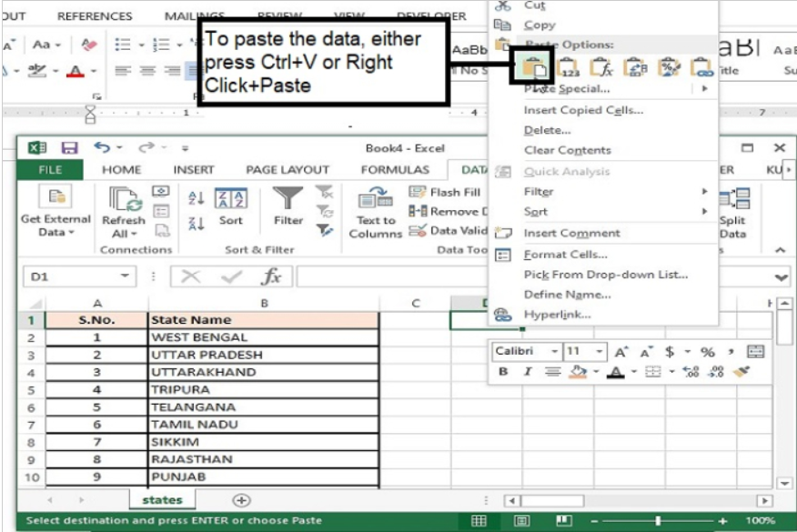Click the font color A swatch in mini toolbar
Image resolution: width=797 pixels, height=532 pixels.
[x=616, y=372]
